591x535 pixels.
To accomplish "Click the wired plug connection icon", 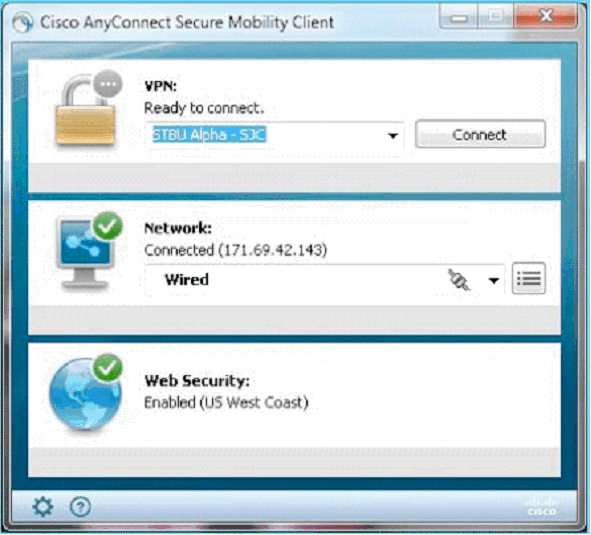I will coord(458,280).
